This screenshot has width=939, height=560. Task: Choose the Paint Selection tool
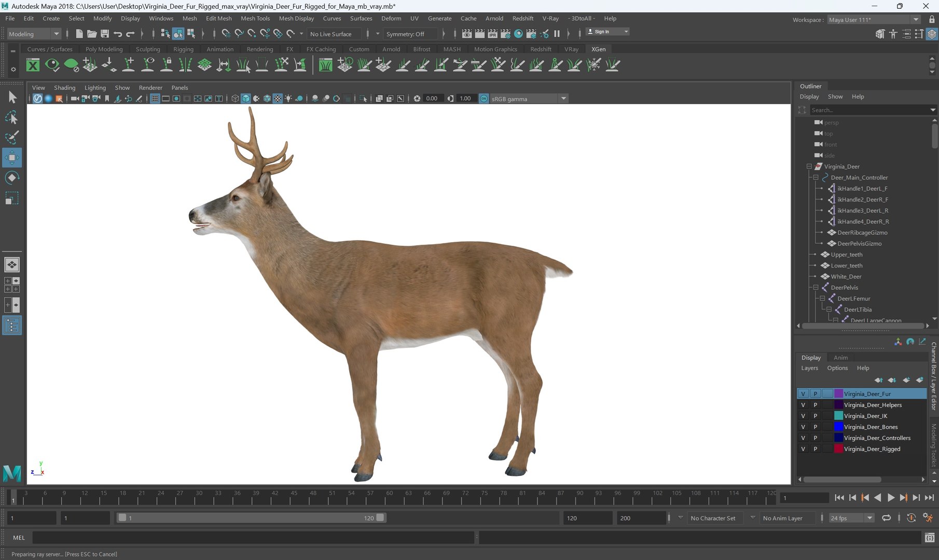click(x=12, y=137)
